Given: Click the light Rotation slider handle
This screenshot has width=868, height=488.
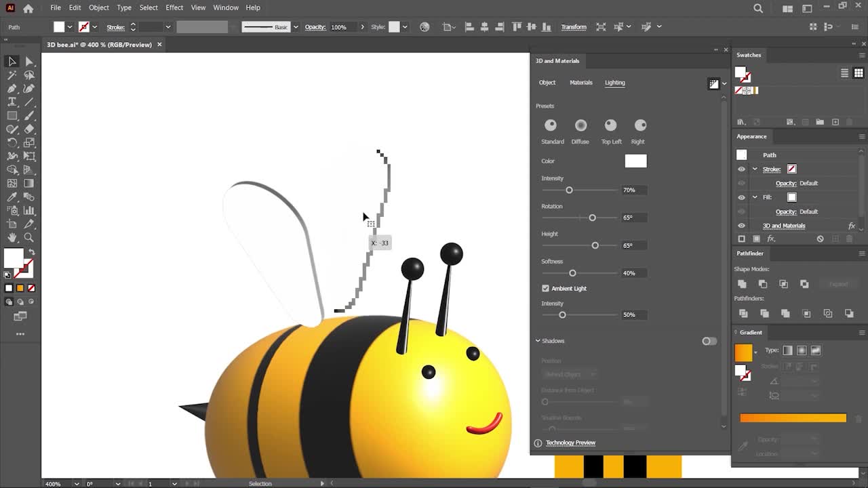Looking at the screenshot, I should 592,218.
